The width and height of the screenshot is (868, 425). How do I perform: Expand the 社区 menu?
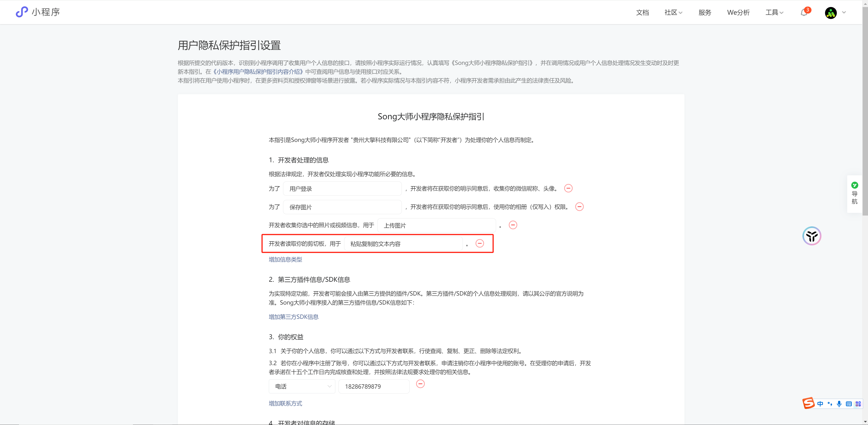(x=673, y=12)
